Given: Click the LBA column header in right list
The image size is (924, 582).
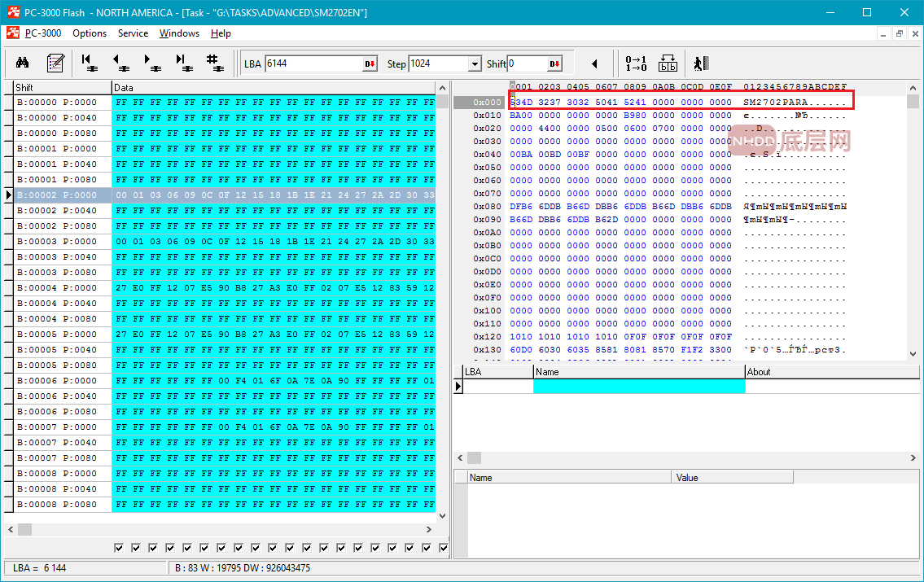Looking at the screenshot, I should 498,372.
